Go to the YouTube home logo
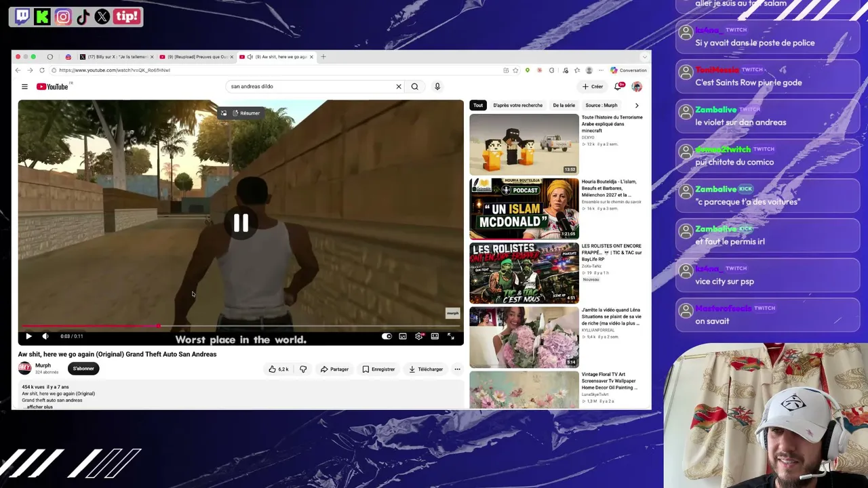 click(54, 87)
